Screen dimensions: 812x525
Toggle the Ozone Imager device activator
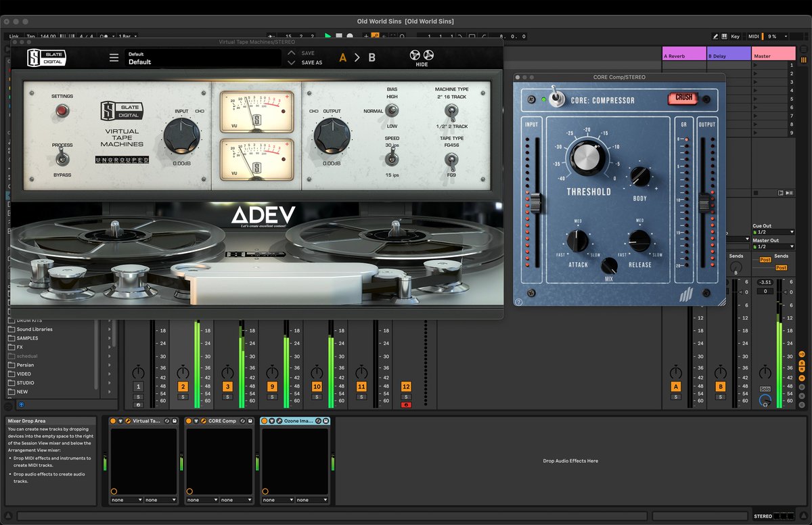click(265, 421)
